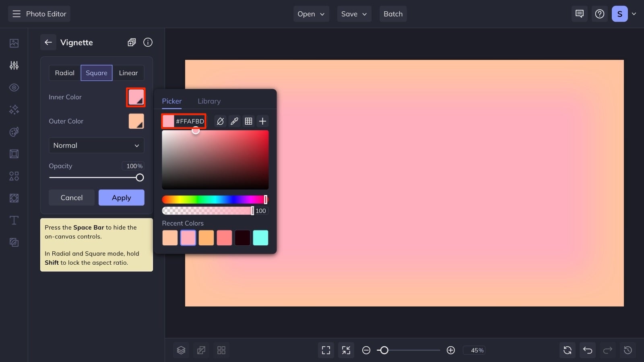Select the pink swatch in Recent Colors
This screenshot has width=644, height=362.
[188, 238]
